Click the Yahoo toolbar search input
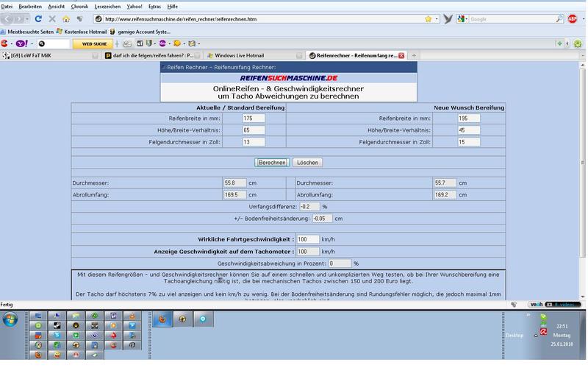588x368 pixels. click(x=53, y=44)
